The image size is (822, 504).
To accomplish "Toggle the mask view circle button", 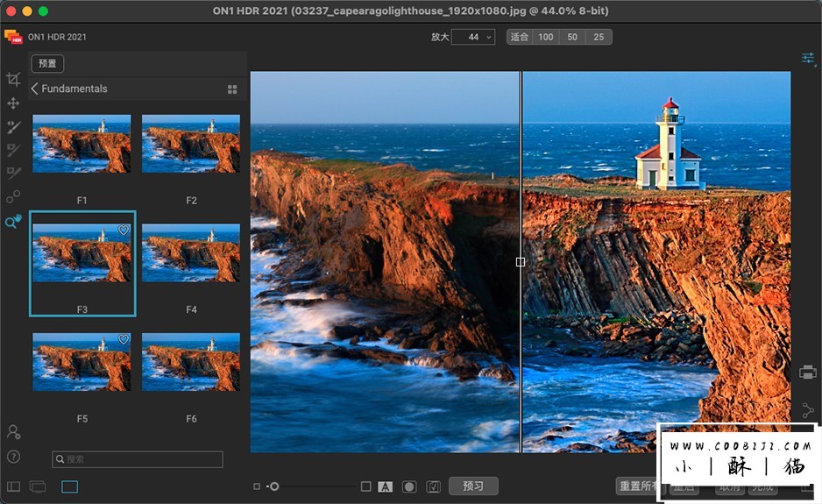I will 408,486.
